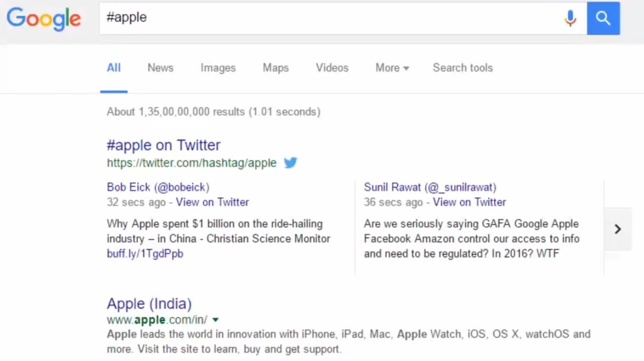Open Sunil Rawat's Twitter profile link
The image size is (644, 361).
[x=430, y=187]
